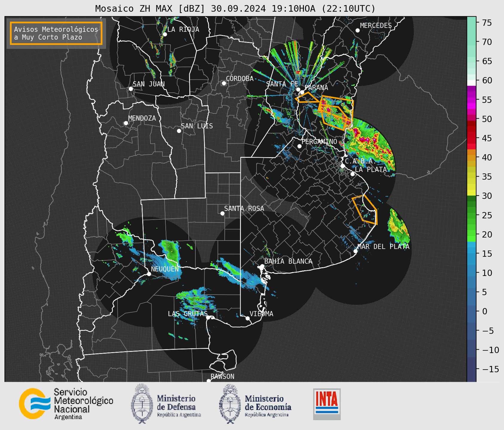This screenshot has height=430, width=504.
Task: Select the SAN LUIS city label
Action: (197, 126)
